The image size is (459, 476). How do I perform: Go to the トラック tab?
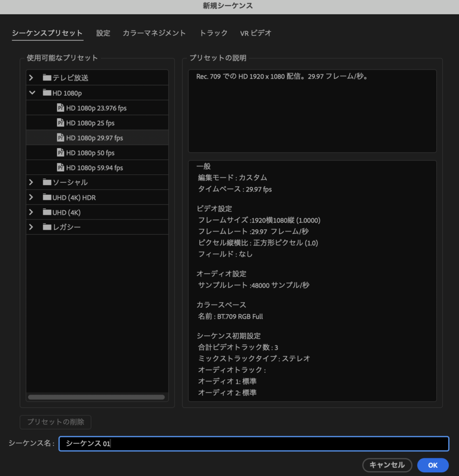[214, 33]
